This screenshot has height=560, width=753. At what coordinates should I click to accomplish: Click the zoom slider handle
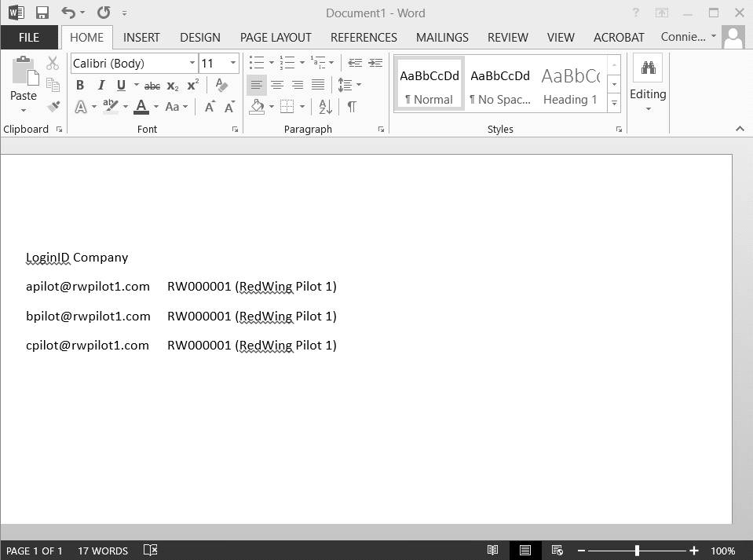coord(638,551)
